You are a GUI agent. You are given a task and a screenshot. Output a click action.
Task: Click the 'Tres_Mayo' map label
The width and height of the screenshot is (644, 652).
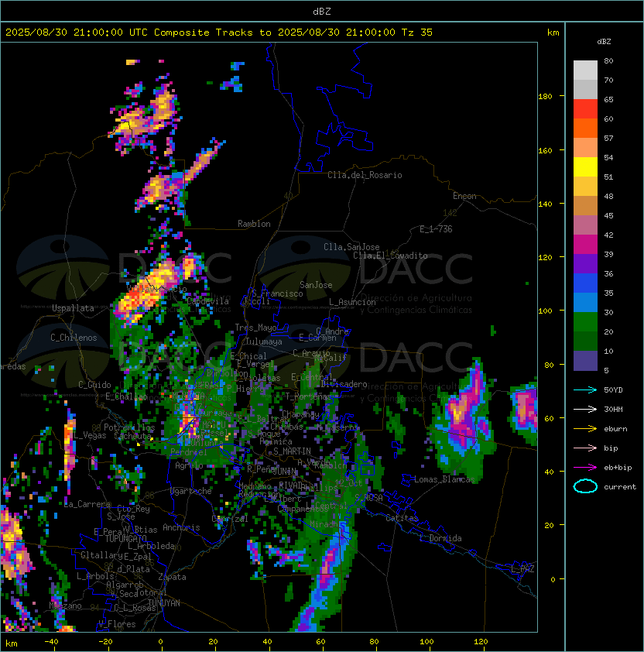[x=255, y=328]
